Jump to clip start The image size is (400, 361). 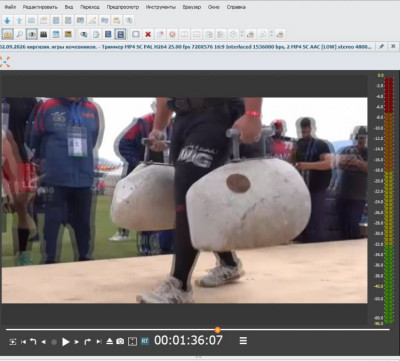point(23,342)
